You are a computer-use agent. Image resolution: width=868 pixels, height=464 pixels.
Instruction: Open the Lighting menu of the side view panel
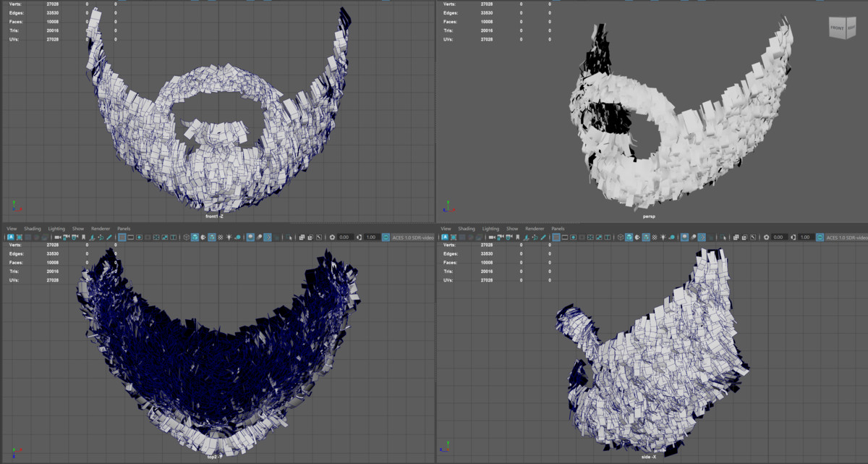tap(490, 229)
